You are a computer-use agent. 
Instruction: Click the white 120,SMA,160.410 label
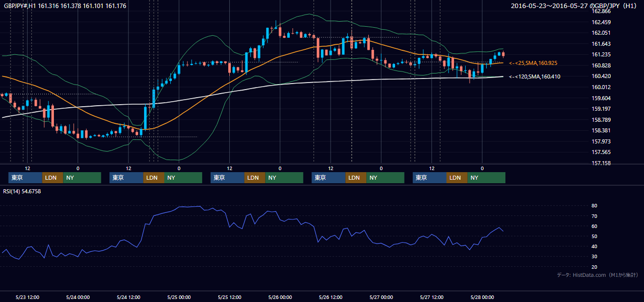(535, 77)
